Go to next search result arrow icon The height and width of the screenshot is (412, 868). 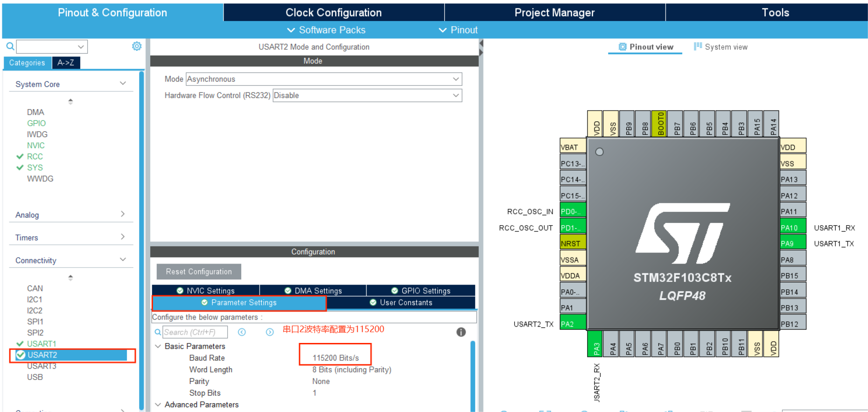point(270,332)
